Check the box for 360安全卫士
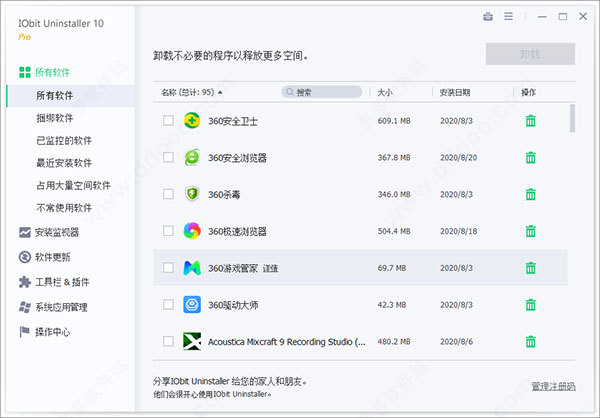The width and height of the screenshot is (600, 418). [x=168, y=121]
